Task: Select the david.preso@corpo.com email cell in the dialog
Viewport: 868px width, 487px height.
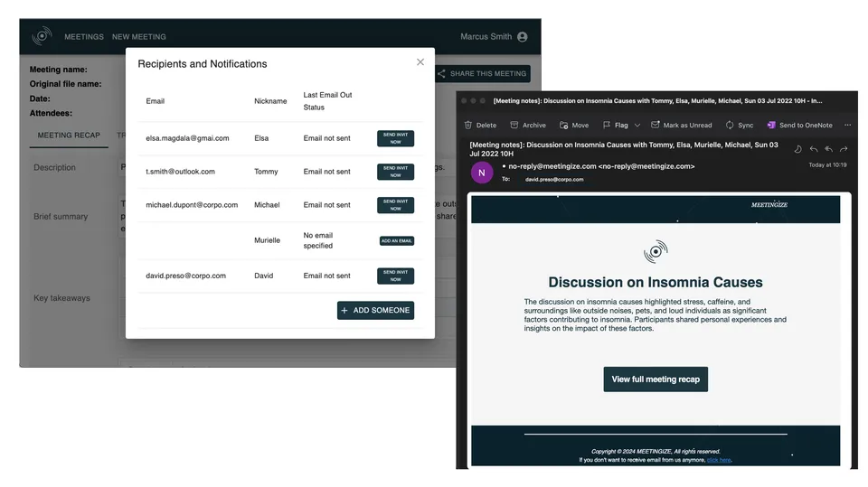Action: tap(185, 276)
